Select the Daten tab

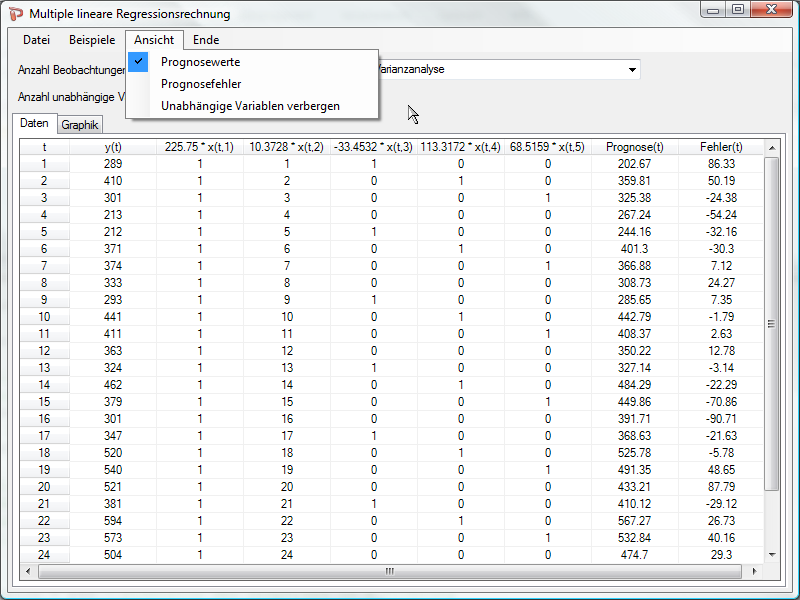(34, 124)
